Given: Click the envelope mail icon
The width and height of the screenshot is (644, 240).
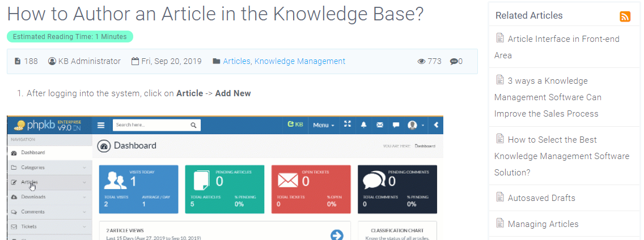Looking at the screenshot, I should 380,125.
